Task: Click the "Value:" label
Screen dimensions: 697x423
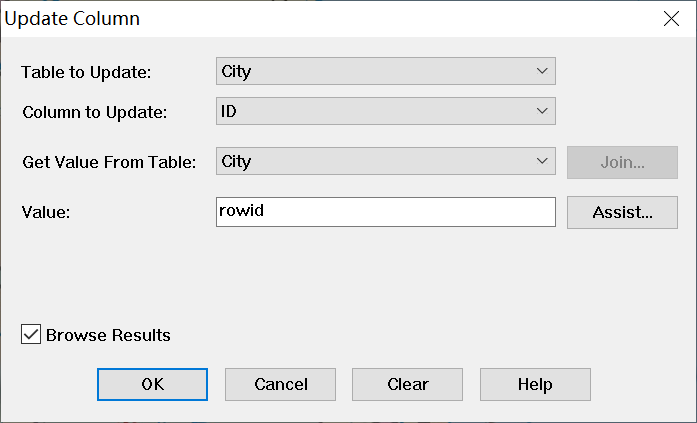Action: click(x=46, y=212)
